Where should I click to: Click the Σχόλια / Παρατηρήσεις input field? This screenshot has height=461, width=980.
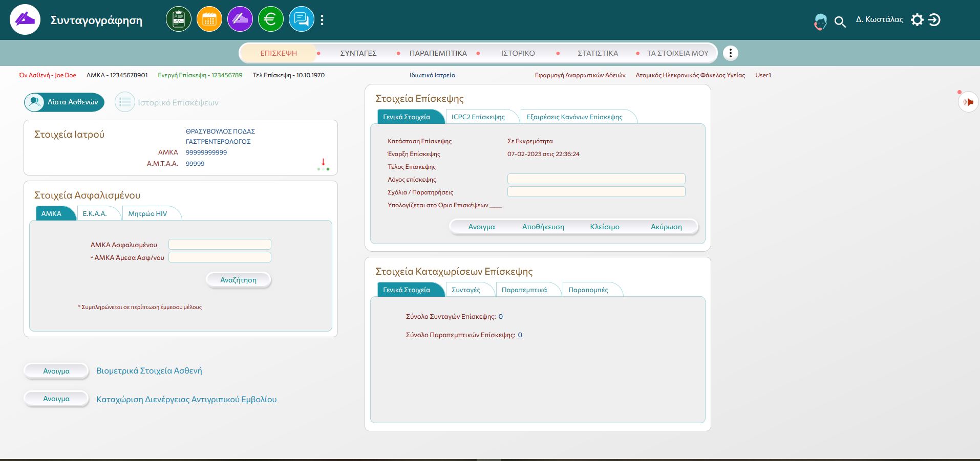click(596, 192)
